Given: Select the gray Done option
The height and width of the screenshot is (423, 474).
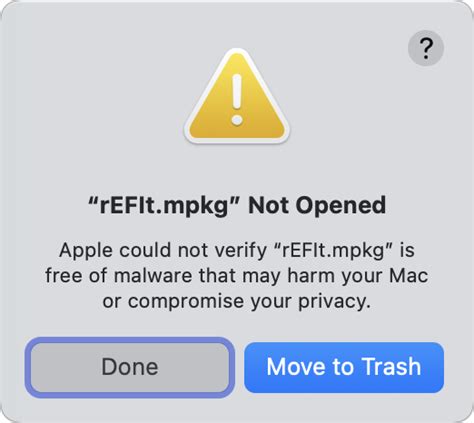Looking at the screenshot, I should coord(130,367).
